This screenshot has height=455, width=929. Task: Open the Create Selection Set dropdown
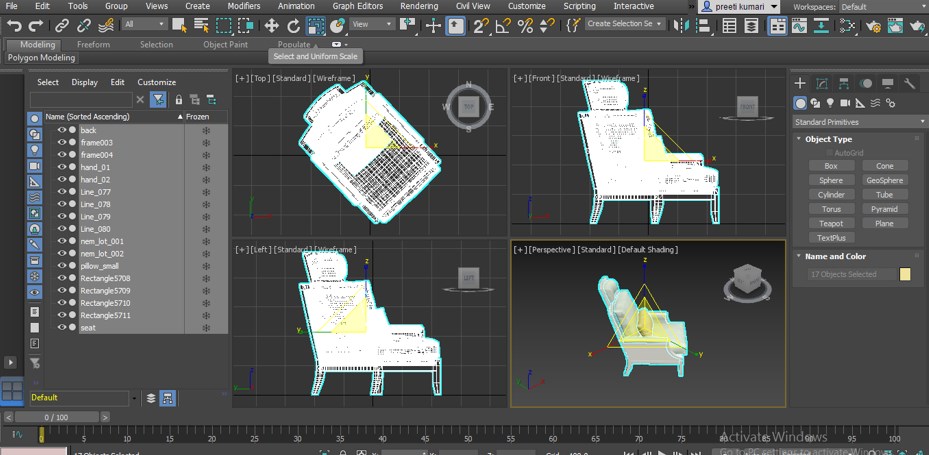point(625,24)
